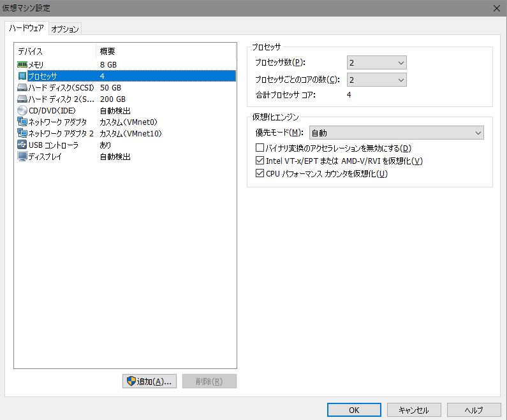Click the processor (プロセッサ) chip icon
Viewport: 507px width, 420px height.
pyautogui.click(x=22, y=76)
